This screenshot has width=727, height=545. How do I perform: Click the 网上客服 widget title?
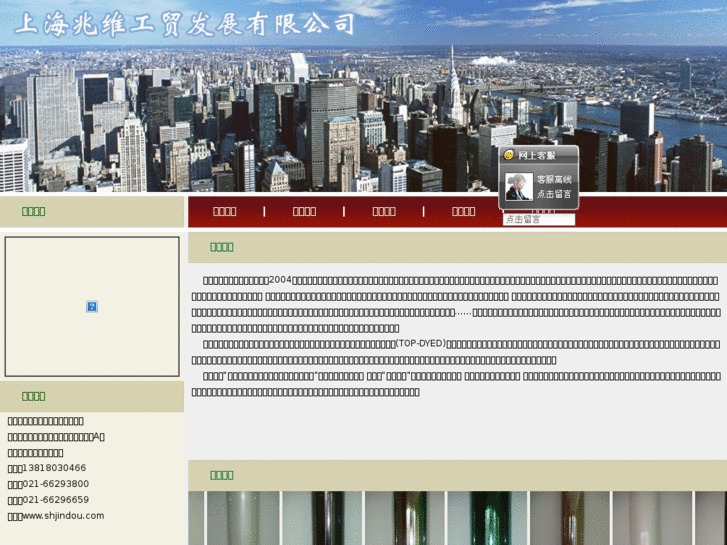pos(536,155)
